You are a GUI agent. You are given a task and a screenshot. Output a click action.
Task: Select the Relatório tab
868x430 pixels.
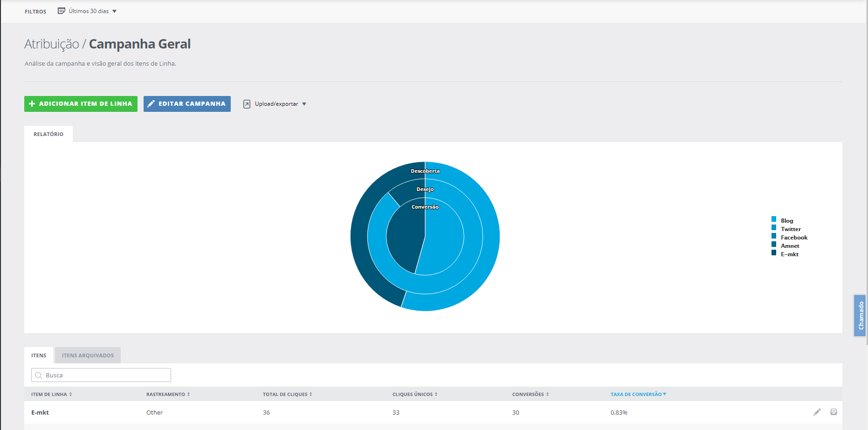(48, 134)
